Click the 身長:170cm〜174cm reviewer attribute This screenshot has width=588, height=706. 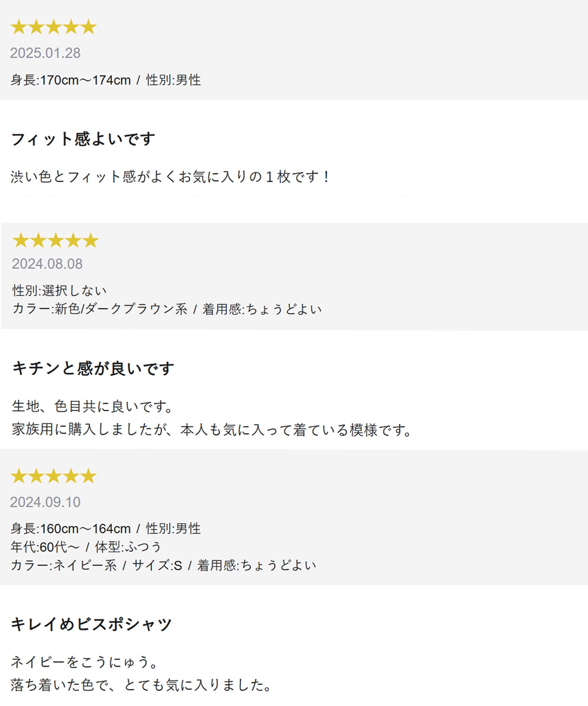[x=71, y=80]
